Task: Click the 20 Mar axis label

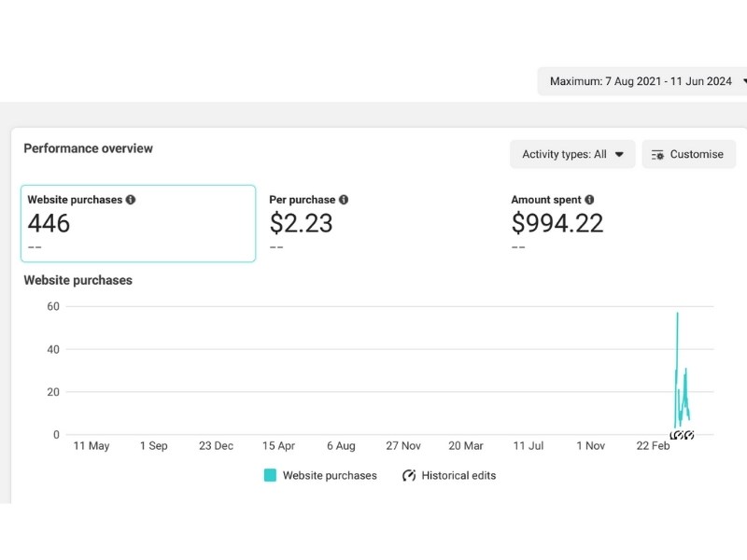Action: (x=465, y=446)
